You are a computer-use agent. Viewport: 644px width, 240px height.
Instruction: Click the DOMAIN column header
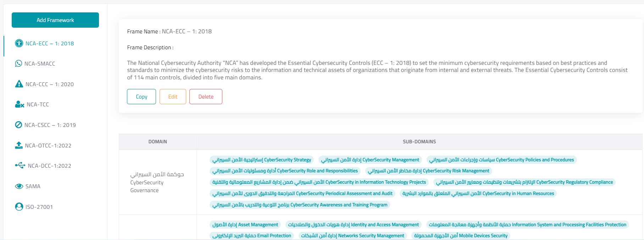(157, 142)
